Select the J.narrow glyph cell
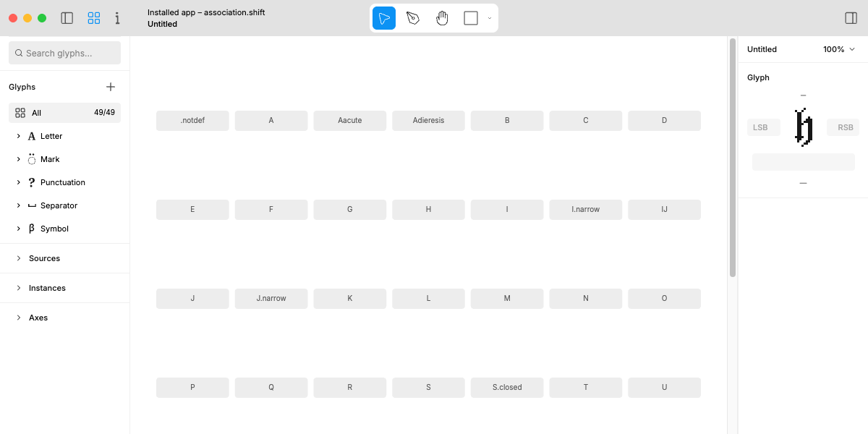The height and width of the screenshot is (434, 868). coord(271,299)
